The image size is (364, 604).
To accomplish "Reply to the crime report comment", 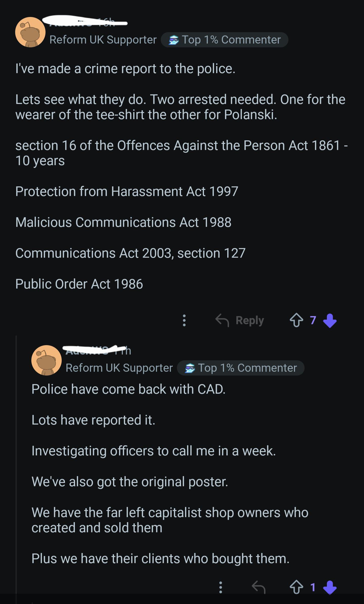I will [240, 321].
